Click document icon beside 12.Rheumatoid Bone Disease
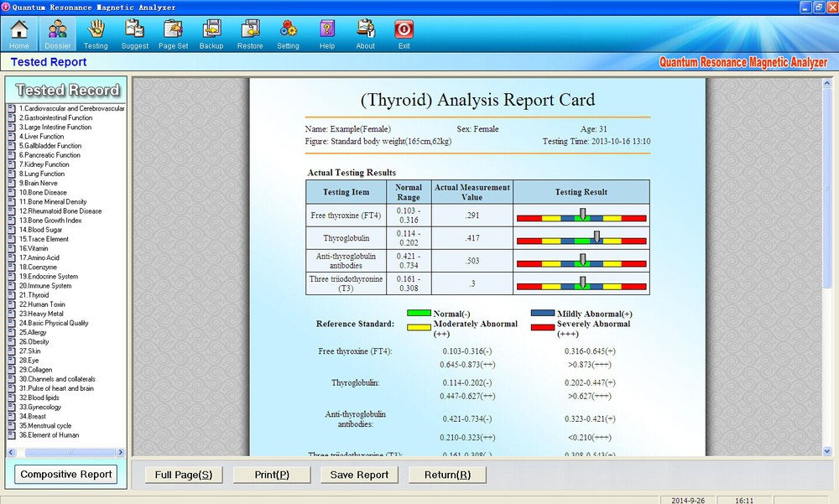Screen dimensions: 839x504 (12, 210)
